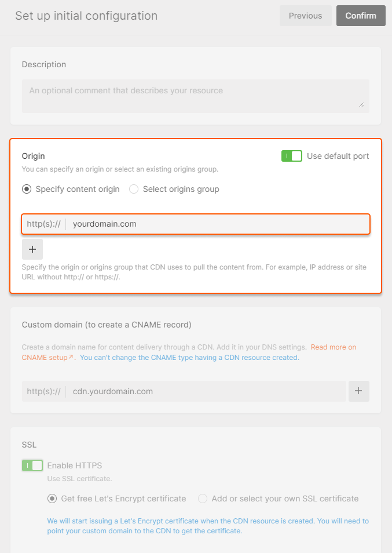Image resolution: width=392 pixels, height=553 pixels.
Task: Click the SSL section header
Action: [28, 445]
